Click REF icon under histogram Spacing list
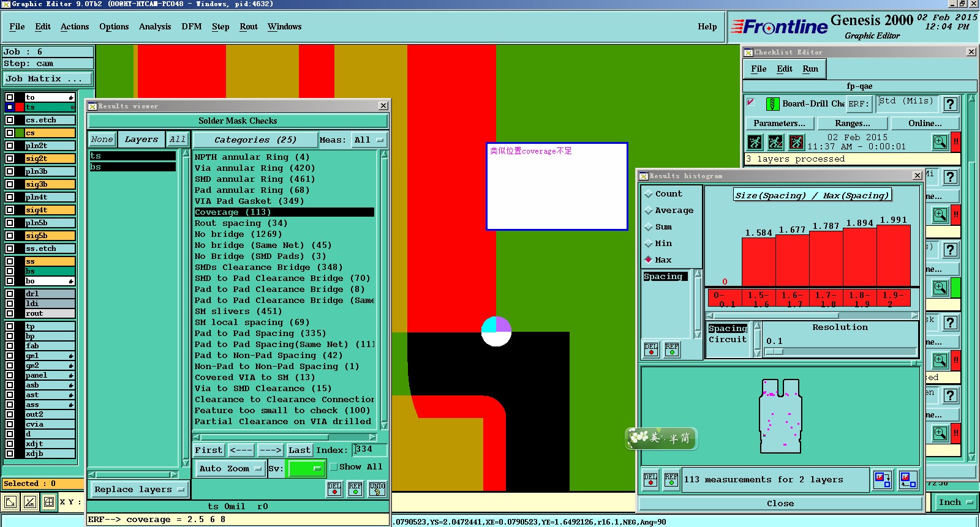 click(672, 349)
